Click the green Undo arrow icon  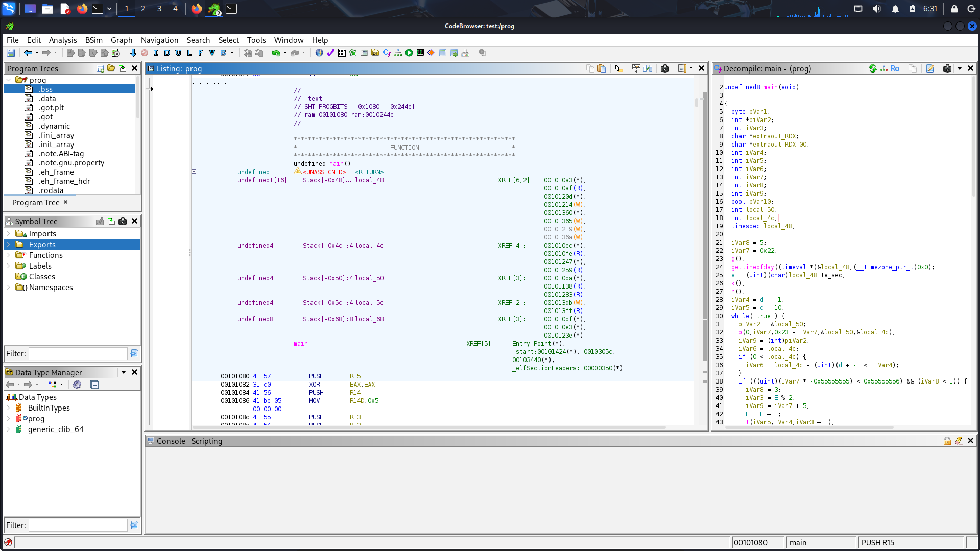(276, 53)
